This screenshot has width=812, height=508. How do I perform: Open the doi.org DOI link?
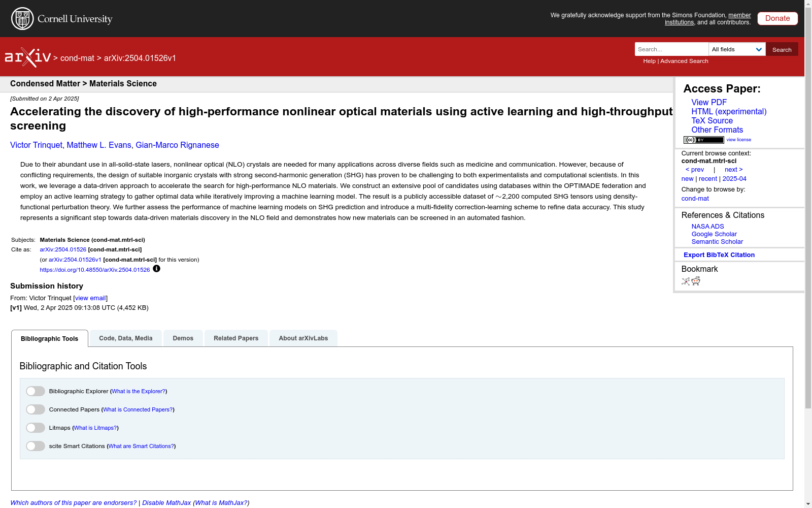[95, 270]
